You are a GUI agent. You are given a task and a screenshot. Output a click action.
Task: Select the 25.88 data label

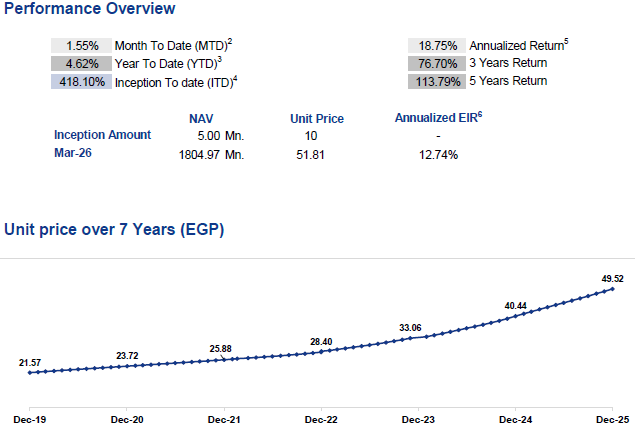pyautogui.click(x=220, y=349)
